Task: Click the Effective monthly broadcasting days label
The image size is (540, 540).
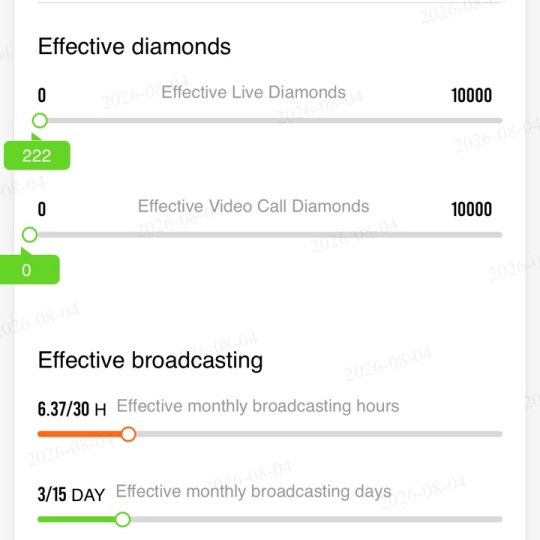Action: (253, 491)
